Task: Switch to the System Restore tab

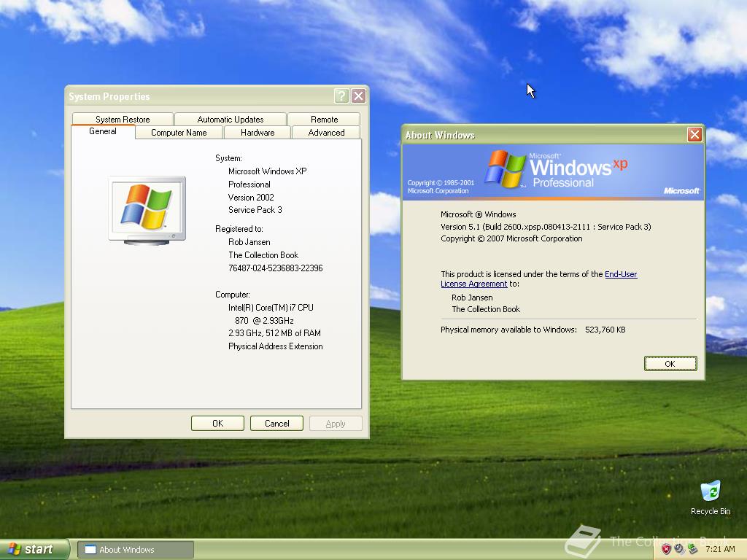Action: coord(123,119)
